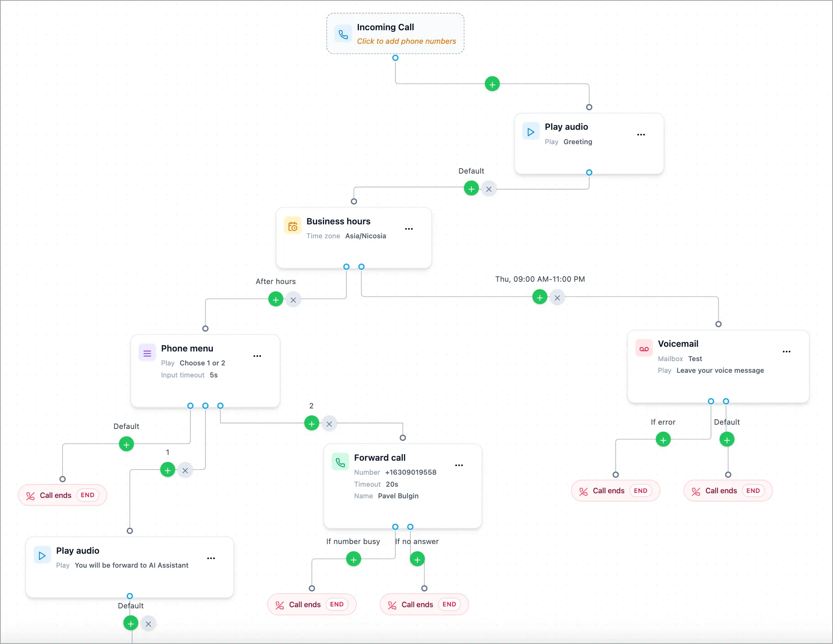833x644 pixels.
Task: Remove the Greeting Default connection
Action: coord(489,189)
